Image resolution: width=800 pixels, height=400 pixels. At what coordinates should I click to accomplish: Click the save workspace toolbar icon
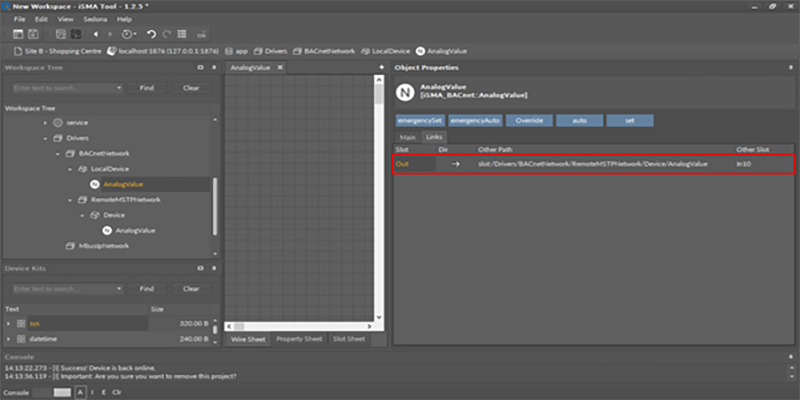[x=33, y=34]
